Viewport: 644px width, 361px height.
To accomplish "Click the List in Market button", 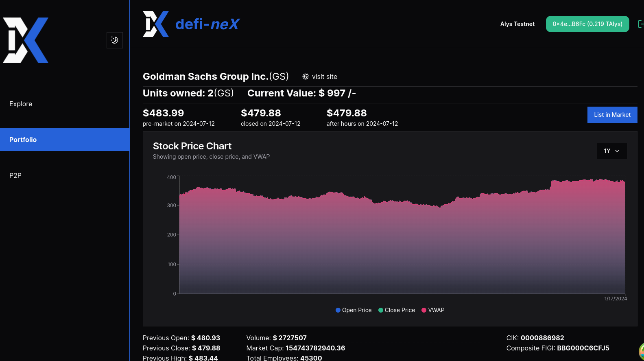I will click(612, 115).
